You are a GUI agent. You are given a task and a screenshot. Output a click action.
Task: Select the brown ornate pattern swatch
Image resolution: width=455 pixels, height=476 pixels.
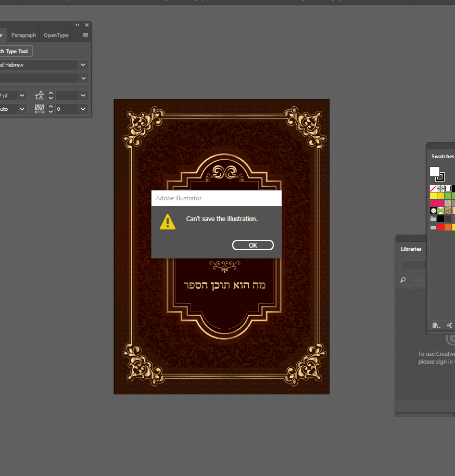448,210
